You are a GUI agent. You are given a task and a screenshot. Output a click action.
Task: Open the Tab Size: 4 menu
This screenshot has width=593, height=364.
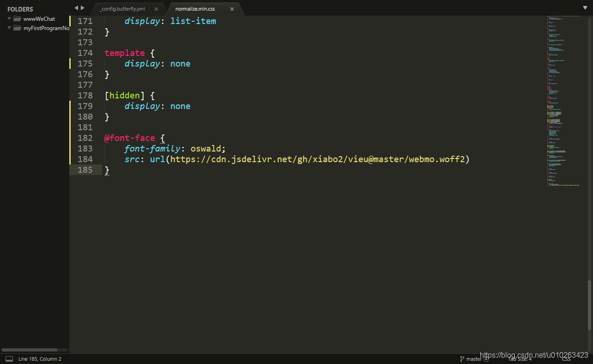(x=520, y=359)
